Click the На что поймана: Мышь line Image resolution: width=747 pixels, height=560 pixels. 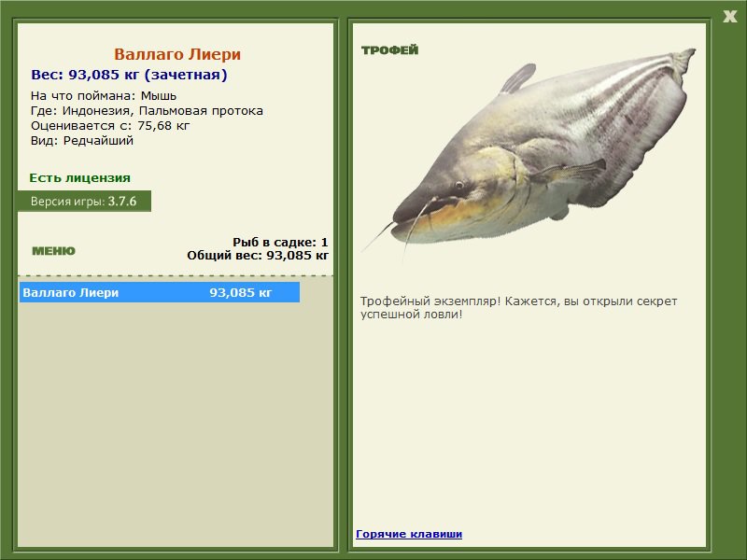[x=104, y=96]
